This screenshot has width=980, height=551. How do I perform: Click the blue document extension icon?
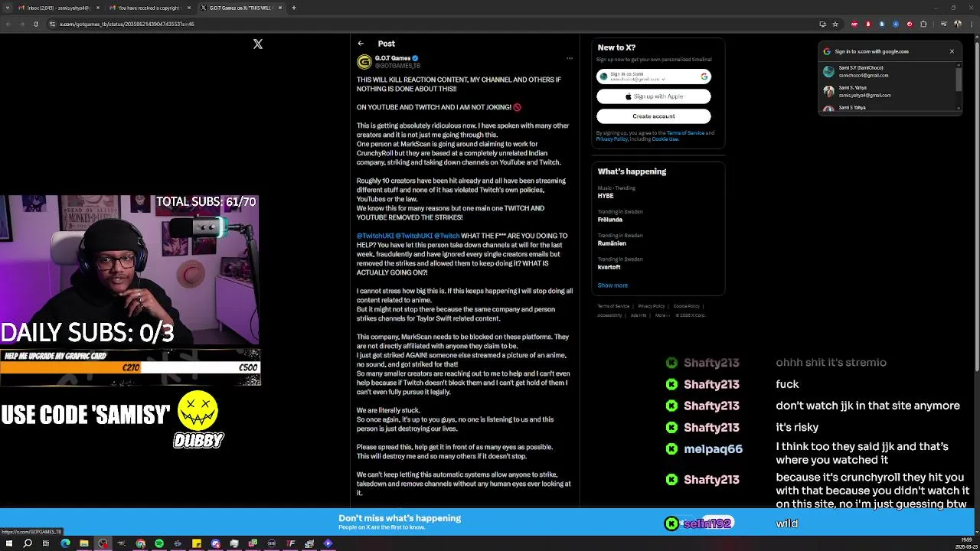point(882,24)
